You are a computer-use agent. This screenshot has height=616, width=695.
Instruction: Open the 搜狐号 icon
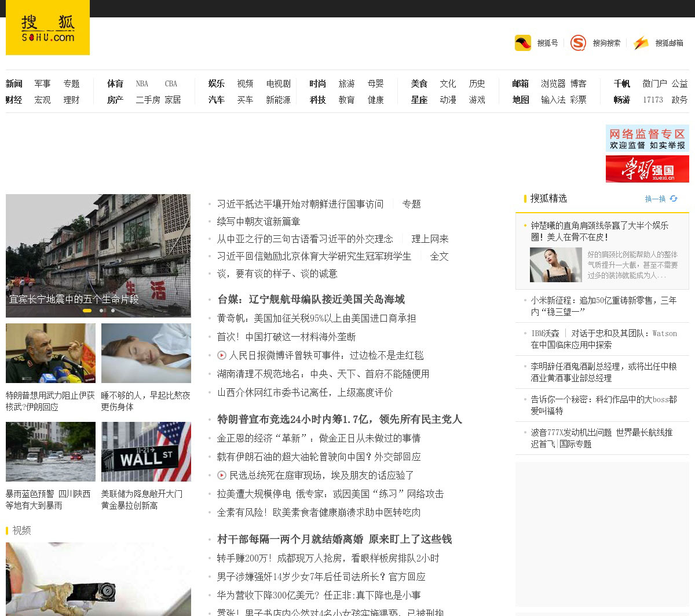[523, 43]
